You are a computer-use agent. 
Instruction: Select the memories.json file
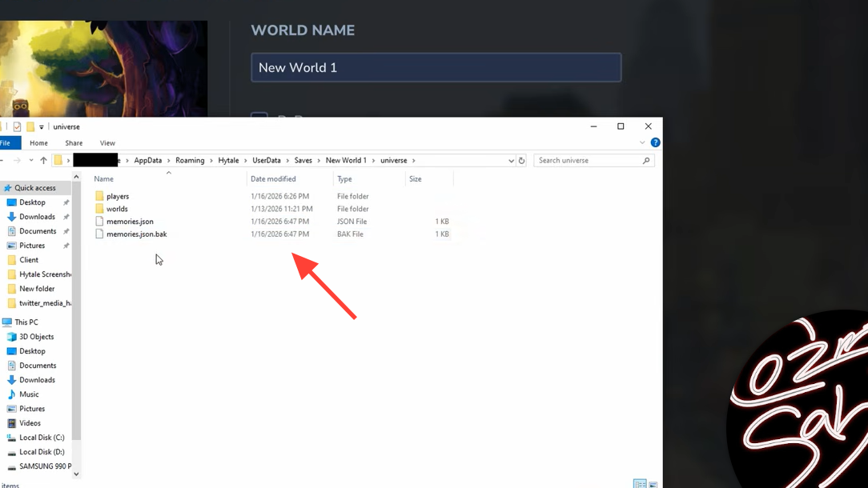pos(130,222)
